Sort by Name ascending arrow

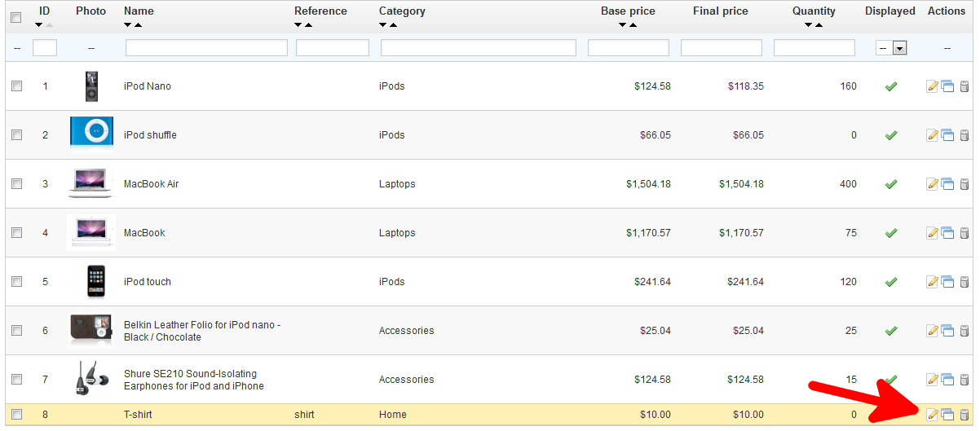138,25
